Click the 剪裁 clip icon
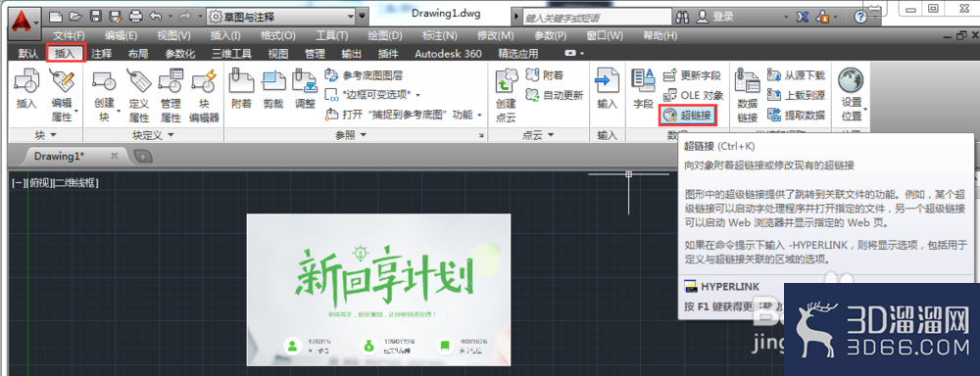This screenshot has width=980, height=376. (273, 81)
